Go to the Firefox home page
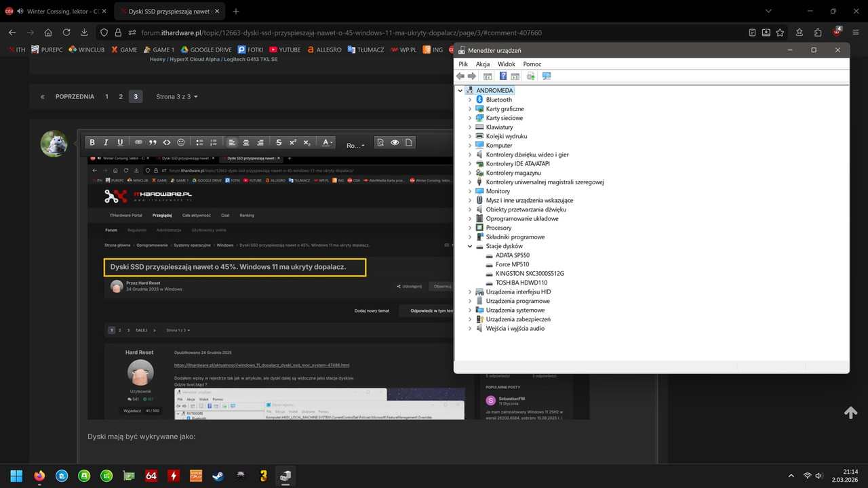The width and height of the screenshot is (868, 488). coord(48,33)
